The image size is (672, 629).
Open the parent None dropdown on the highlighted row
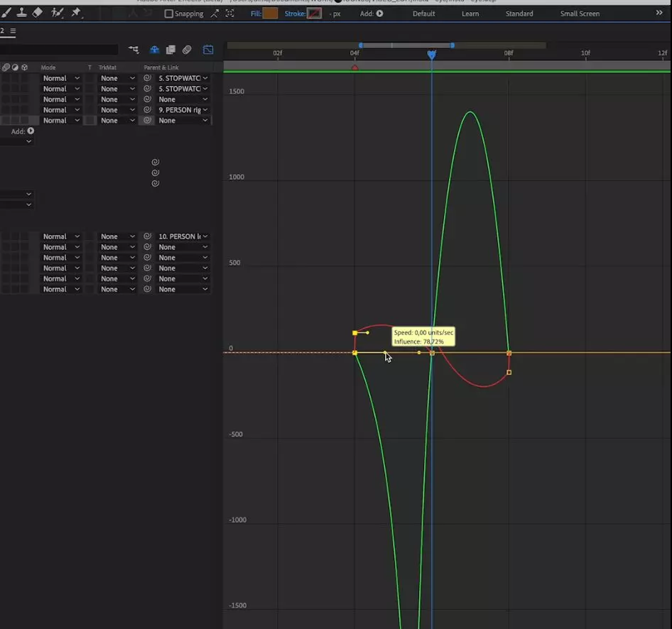pyautogui.click(x=183, y=120)
